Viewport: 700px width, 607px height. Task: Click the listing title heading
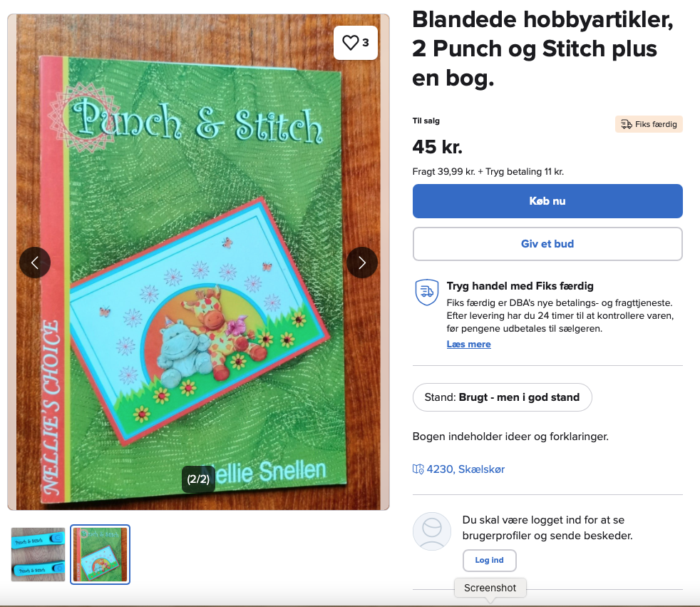(542, 49)
